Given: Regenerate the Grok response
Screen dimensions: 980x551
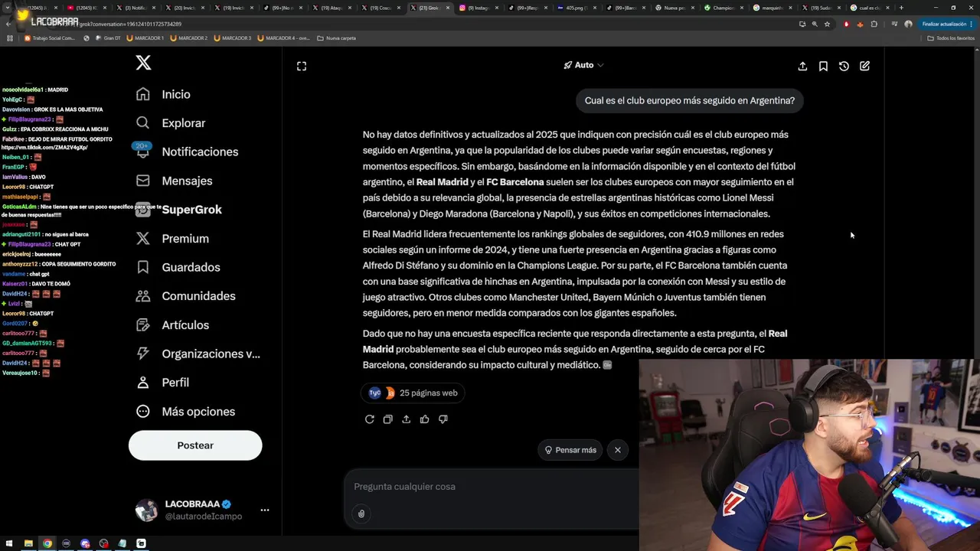Looking at the screenshot, I should (369, 419).
